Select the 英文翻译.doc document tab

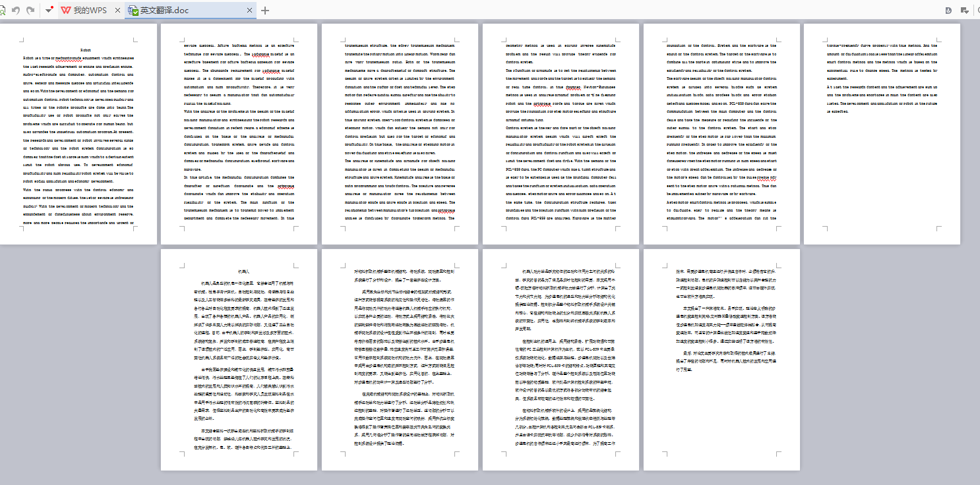point(190,11)
